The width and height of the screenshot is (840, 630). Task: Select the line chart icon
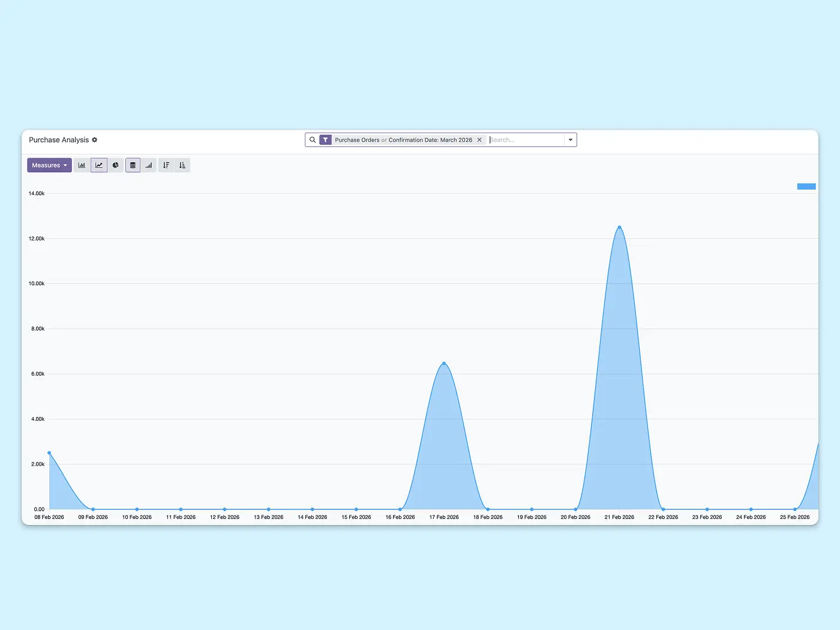point(99,165)
